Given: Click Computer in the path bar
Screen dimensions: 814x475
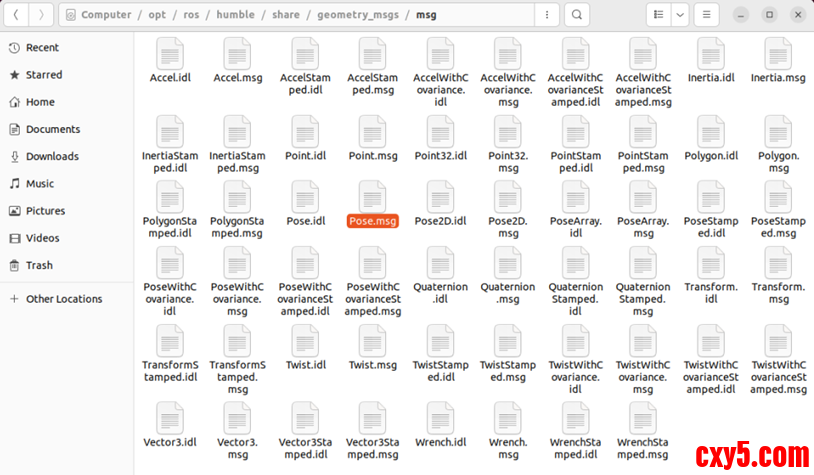Looking at the screenshot, I should pos(106,15).
